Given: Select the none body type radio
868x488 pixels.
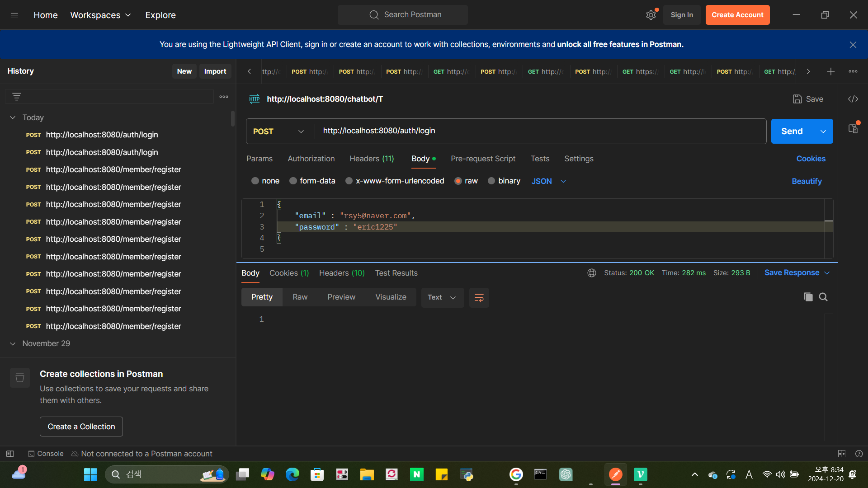Looking at the screenshot, I should [x=255, y=181].
